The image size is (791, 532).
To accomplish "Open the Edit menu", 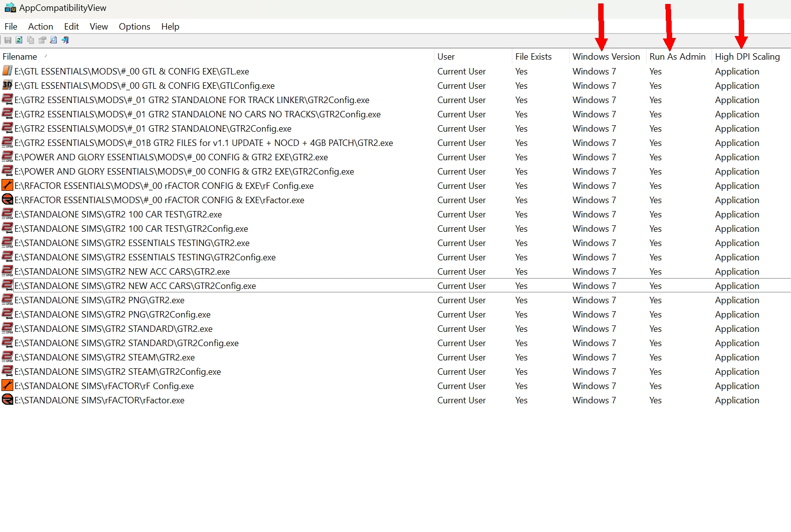I will point(72,27).
